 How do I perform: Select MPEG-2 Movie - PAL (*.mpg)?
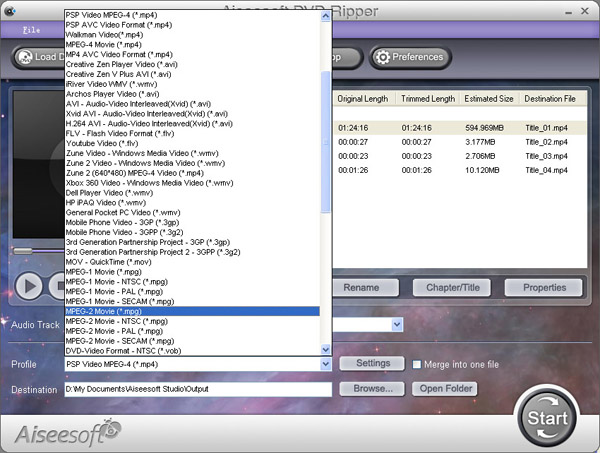192,331
